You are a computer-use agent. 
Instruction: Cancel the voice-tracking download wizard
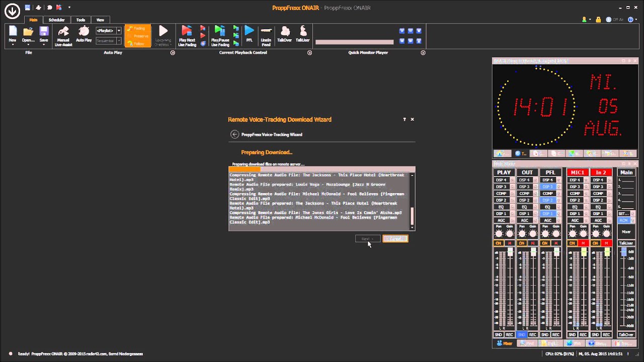click(395, 239)
